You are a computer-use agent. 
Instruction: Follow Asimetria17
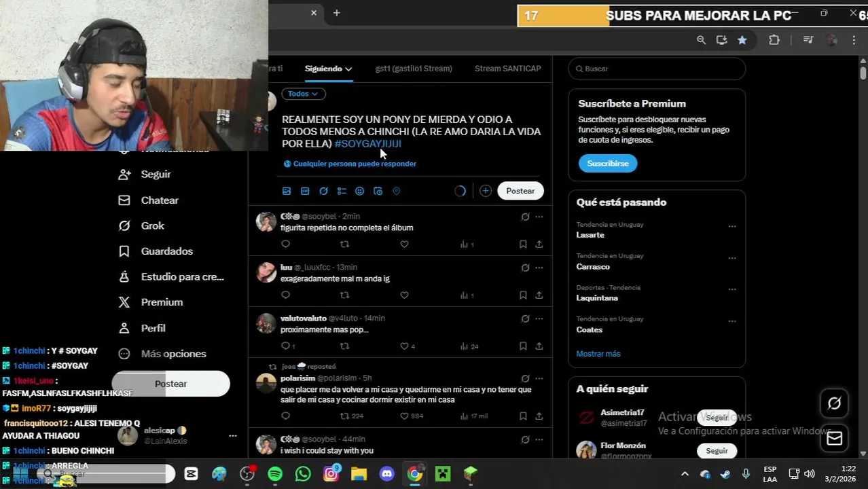tap(717, 418)
